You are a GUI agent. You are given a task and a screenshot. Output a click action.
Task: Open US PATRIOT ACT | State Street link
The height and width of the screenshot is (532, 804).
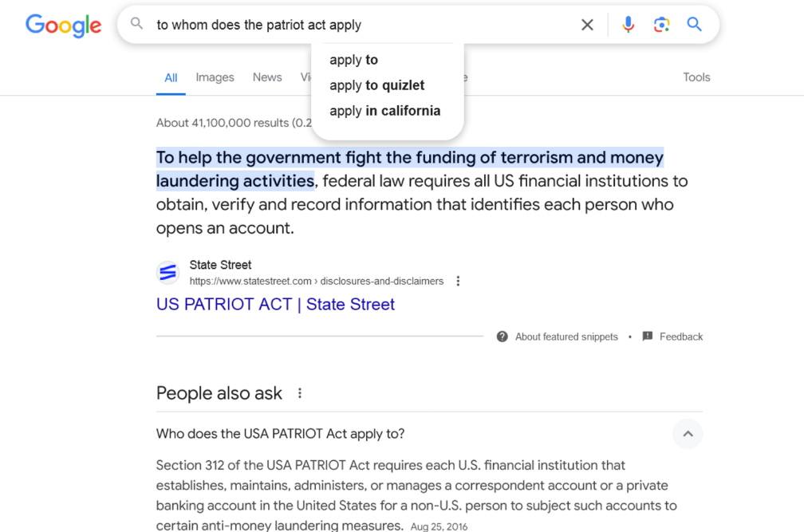275,304
